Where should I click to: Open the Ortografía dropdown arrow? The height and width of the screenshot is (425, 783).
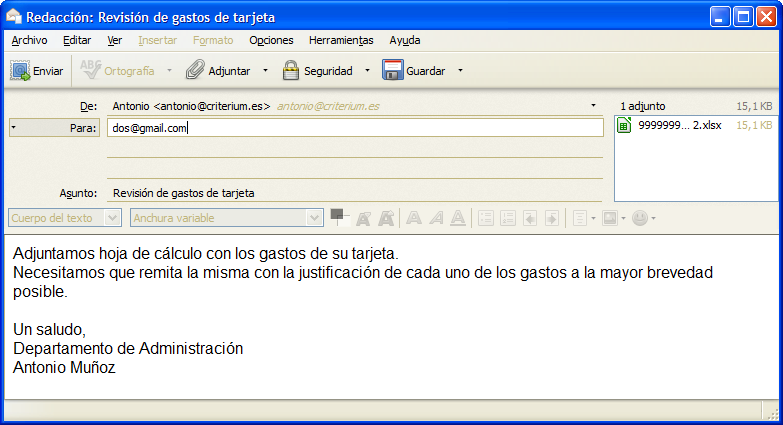pyautogui.click(x=169, y=70)
